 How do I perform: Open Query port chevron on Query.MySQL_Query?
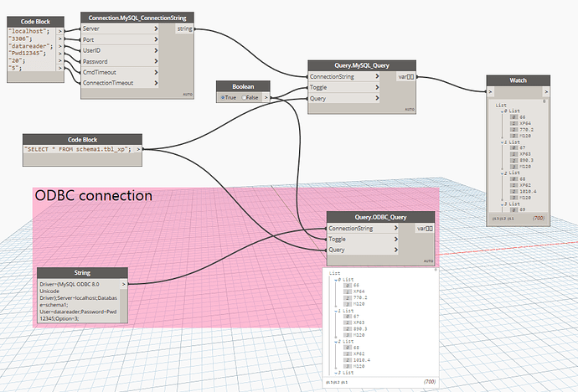(377, 98)
